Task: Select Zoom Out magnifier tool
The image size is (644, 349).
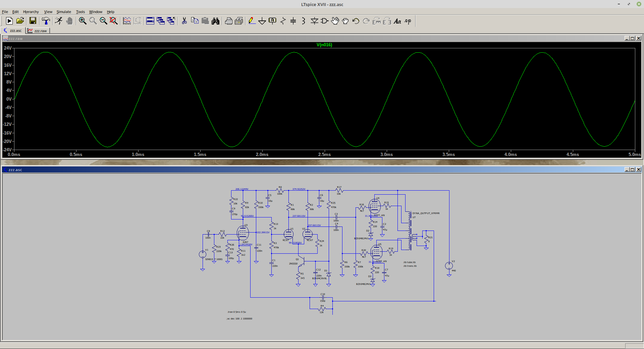Action: (103, 21)
